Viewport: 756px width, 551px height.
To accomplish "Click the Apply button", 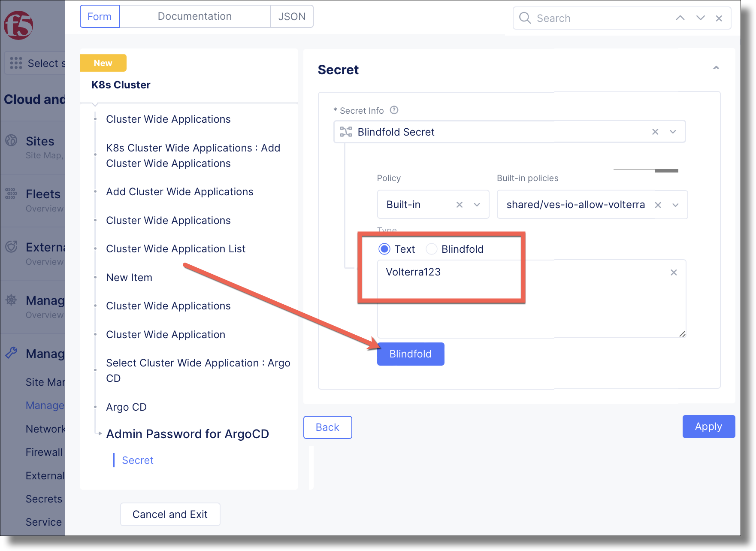I will pos(709,427).
